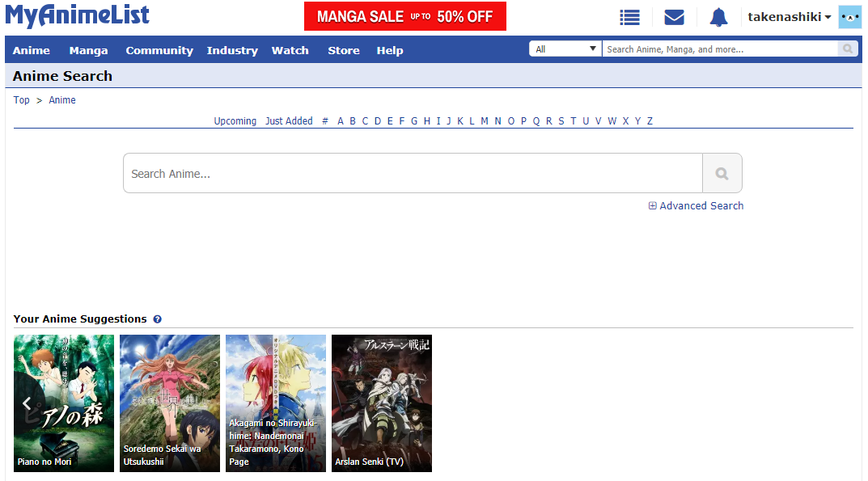Image resolution: width=868 pixels, height=481 pixels.
Task: Open messages envelope icon
Action: point(674,17)
